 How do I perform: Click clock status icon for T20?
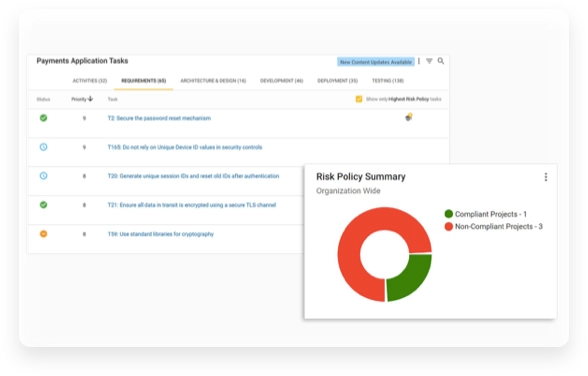pos(44,176)
